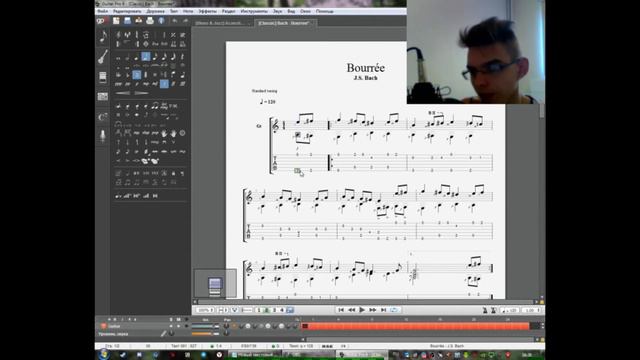The height and width of the screenshot is (360, 640).
Task: Select the eighth note duration
Action: tap(155, 56)
